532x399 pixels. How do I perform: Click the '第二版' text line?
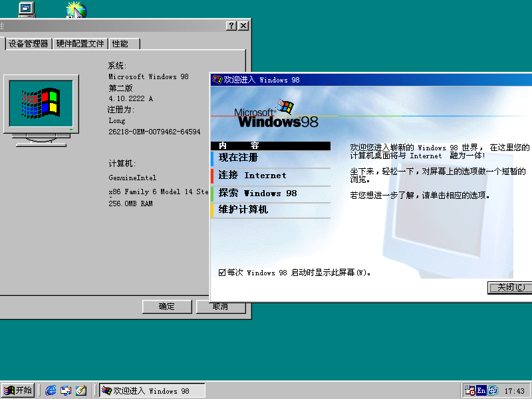point(120,88)
